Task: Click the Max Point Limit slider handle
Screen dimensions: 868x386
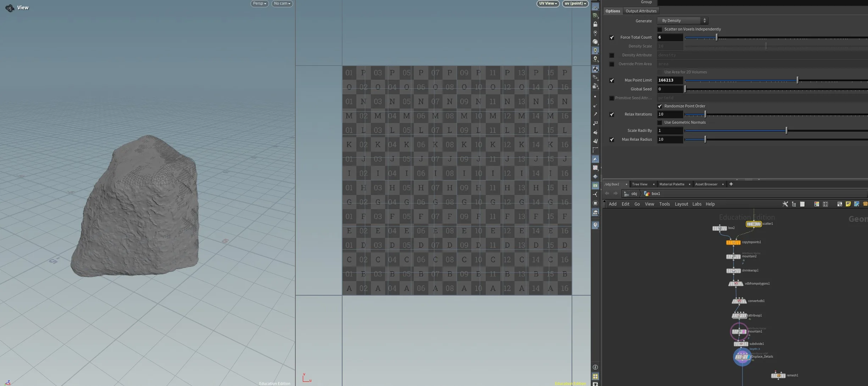Action: point(797,80)
